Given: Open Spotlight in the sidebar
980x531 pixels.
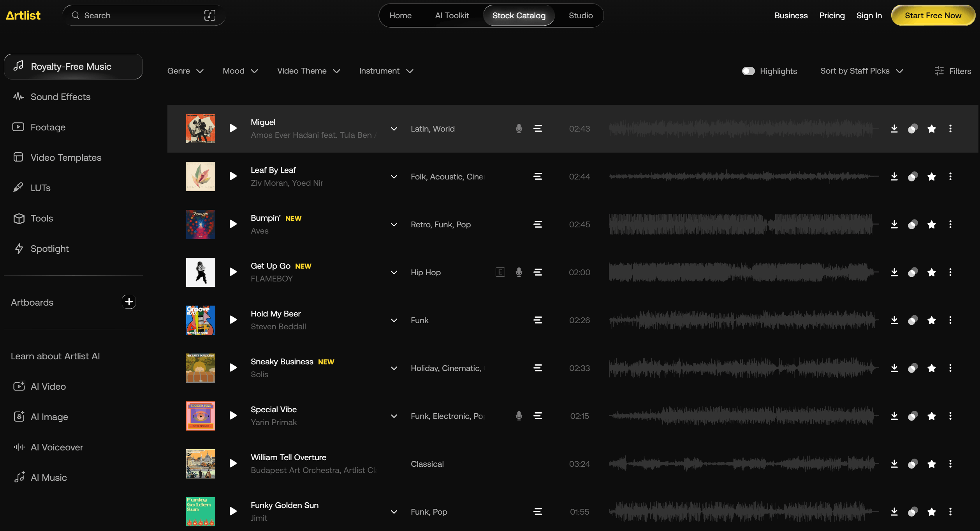Looking at the screenshot, I should [x=73, y=248].
